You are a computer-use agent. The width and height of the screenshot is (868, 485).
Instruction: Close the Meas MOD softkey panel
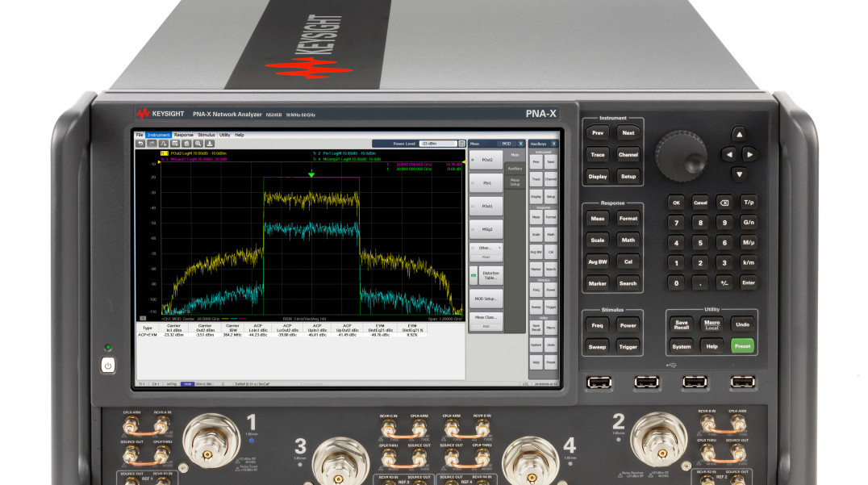[x=521, y=144]
